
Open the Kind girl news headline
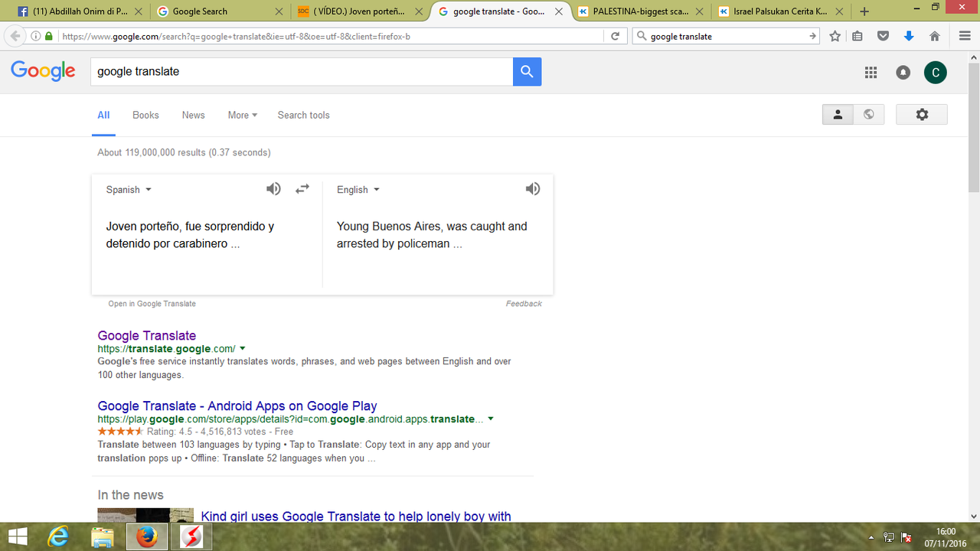356,517
